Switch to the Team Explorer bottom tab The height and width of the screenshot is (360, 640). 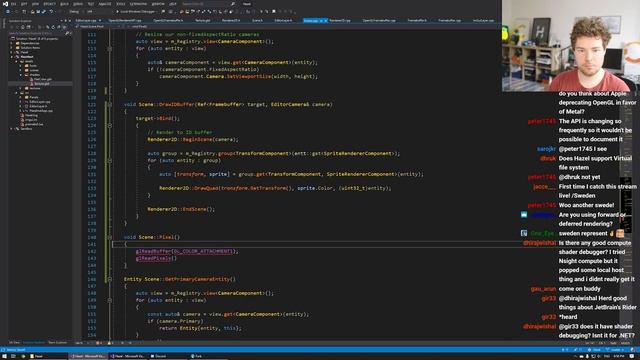tap(58, 343)
